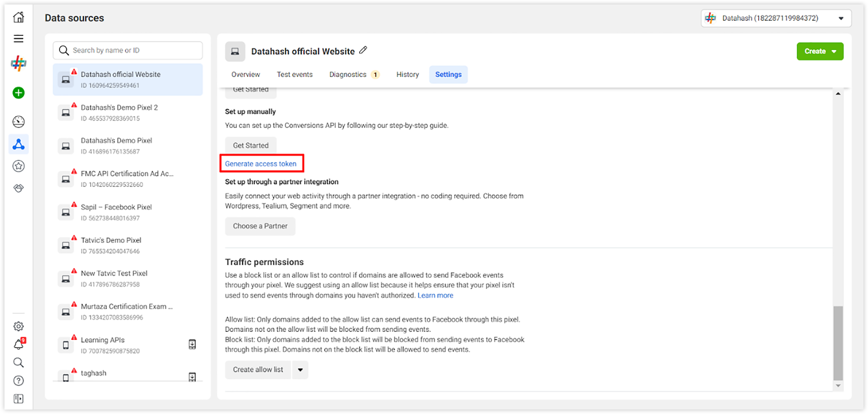Open the History tab

pyautogui.click(x=407, y=74)
